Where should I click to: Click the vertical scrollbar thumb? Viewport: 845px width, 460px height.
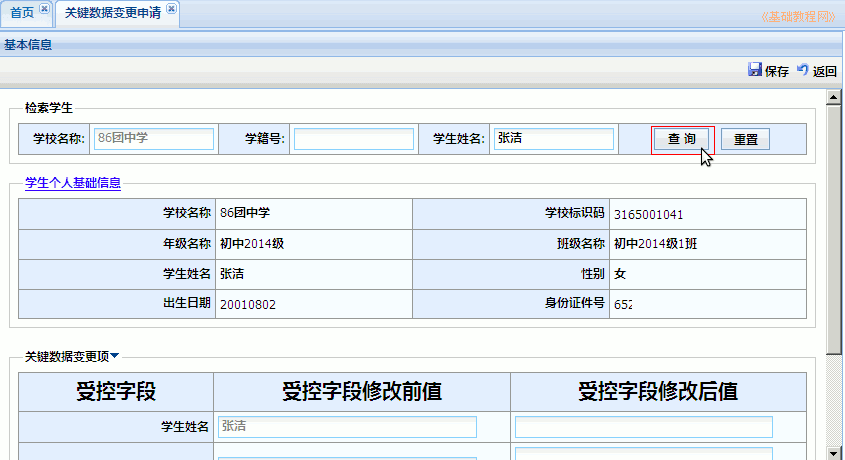point(834,229)
